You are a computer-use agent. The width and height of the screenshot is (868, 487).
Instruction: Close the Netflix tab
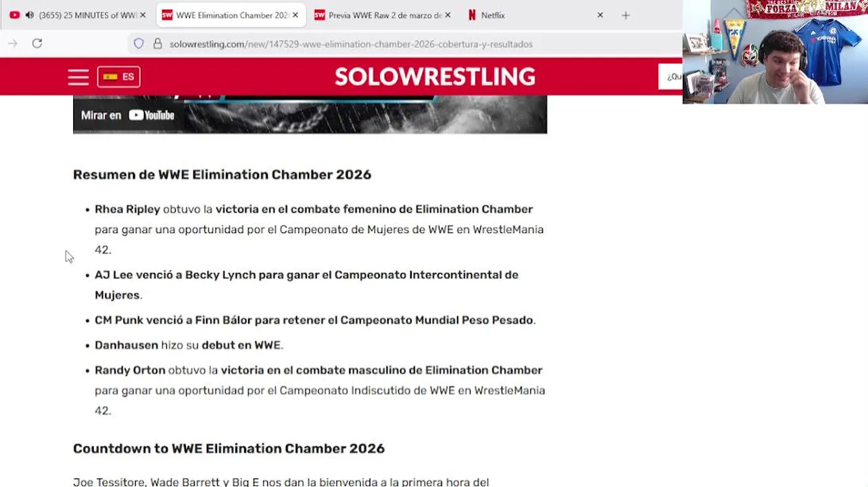tap(600, 15)
